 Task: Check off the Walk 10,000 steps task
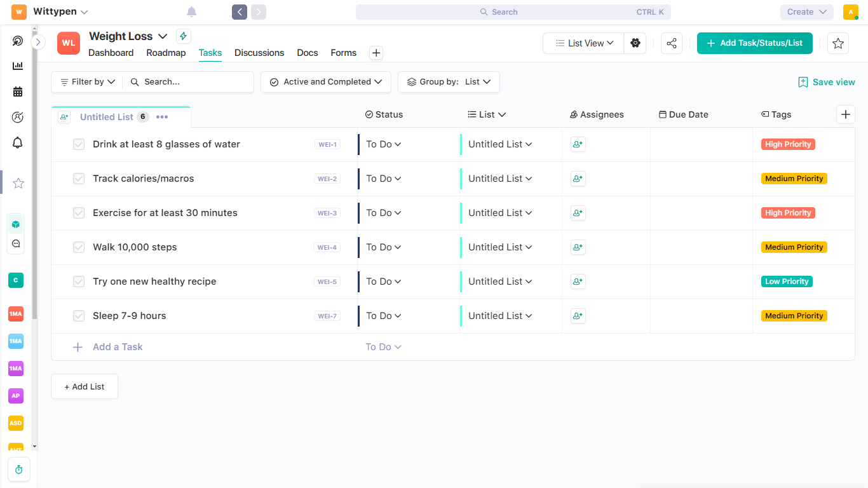click(78, 247)
